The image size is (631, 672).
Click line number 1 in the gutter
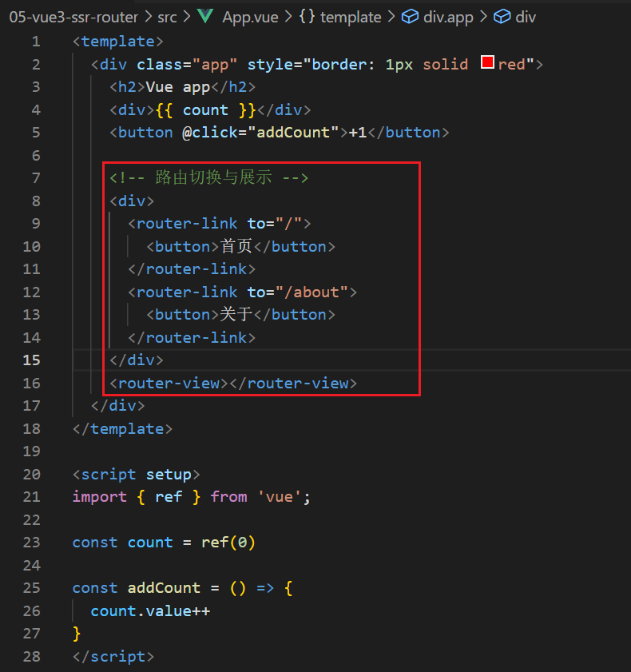(x=36, y=42)
